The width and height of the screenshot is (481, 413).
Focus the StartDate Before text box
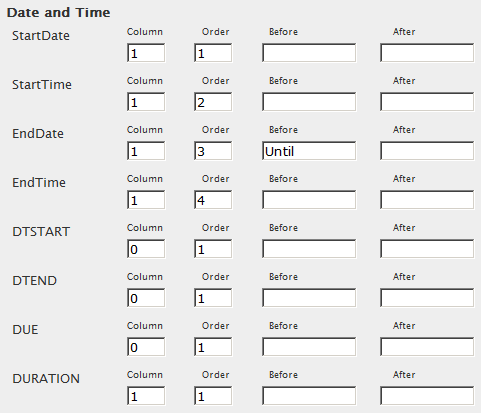click(x=309, y=53)
